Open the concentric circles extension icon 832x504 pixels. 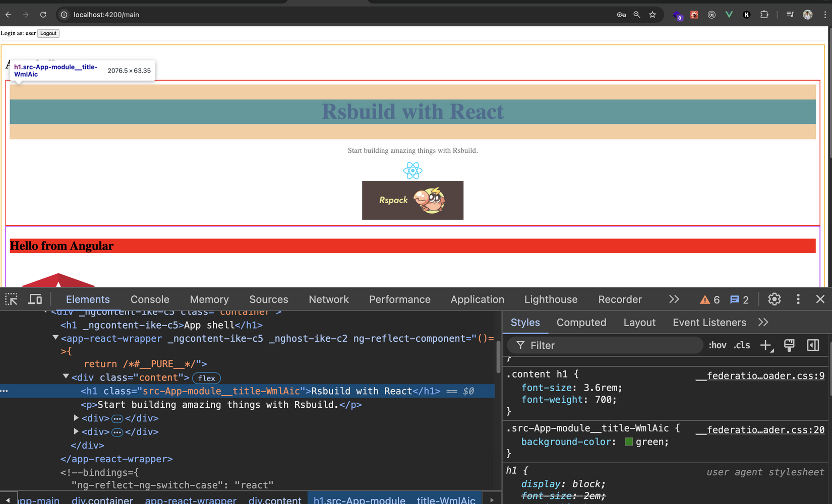tap(711, 15)
